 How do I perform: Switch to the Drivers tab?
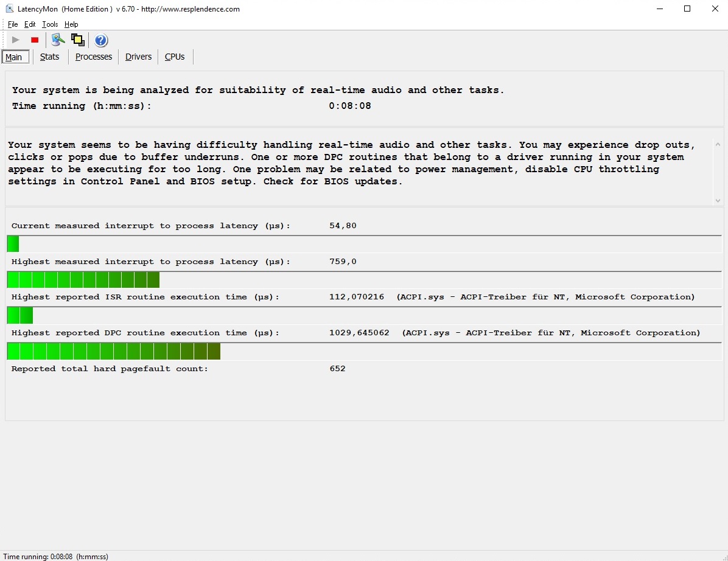[138, 57]
